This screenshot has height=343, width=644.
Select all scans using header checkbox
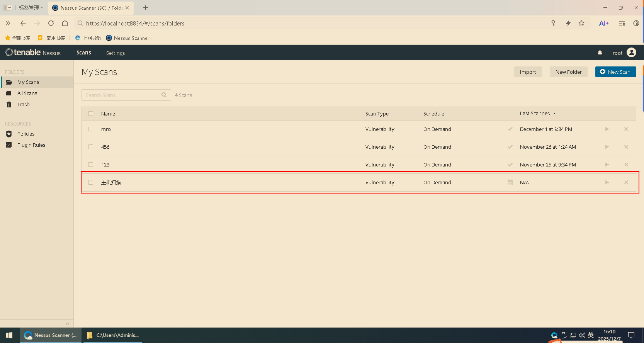[91, 114]
